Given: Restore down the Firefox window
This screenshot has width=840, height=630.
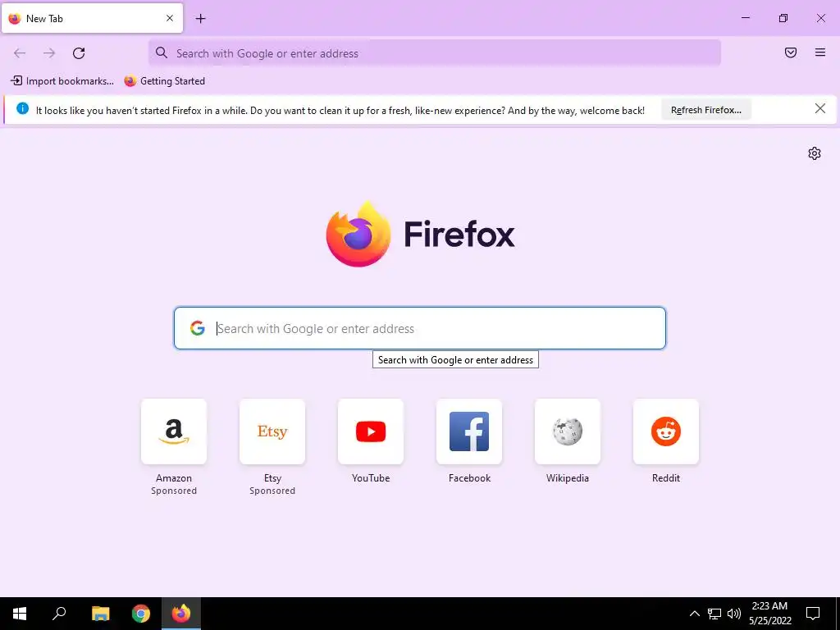Looking at the screenshot, I should click(783, 18).
